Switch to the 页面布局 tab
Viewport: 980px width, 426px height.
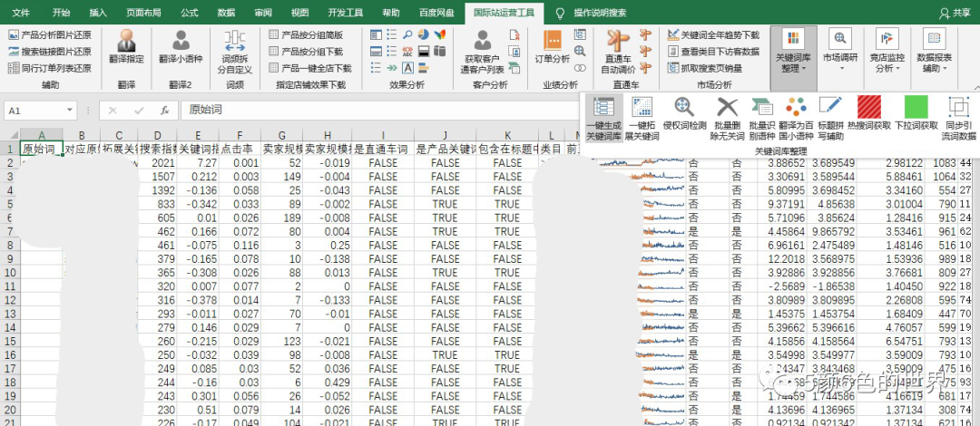tap(142, 12)
